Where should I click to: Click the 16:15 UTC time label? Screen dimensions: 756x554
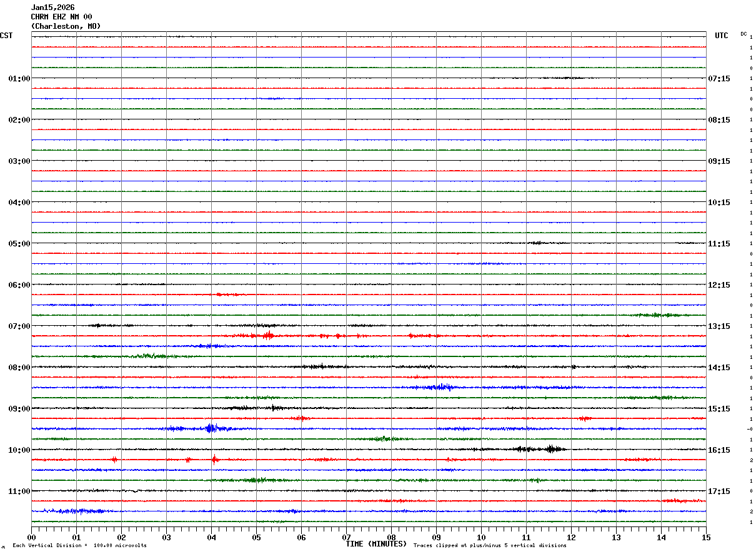point(719,450)
